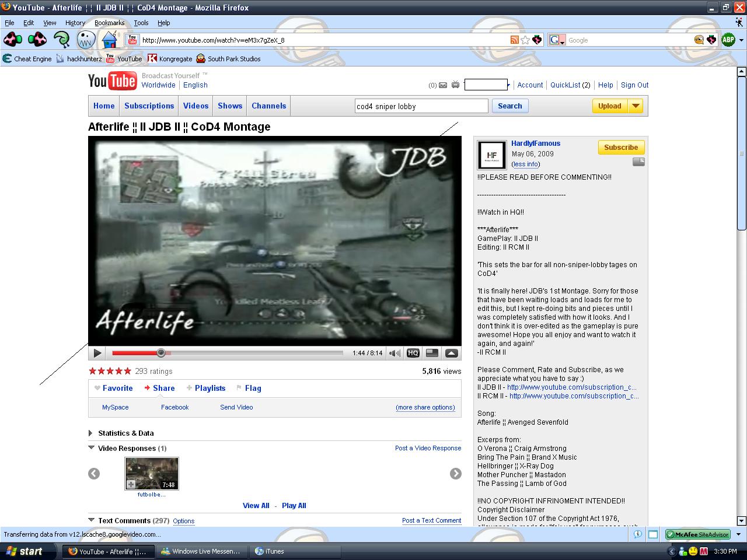Go to the browser Home page icon

click(x=109, y=40)
